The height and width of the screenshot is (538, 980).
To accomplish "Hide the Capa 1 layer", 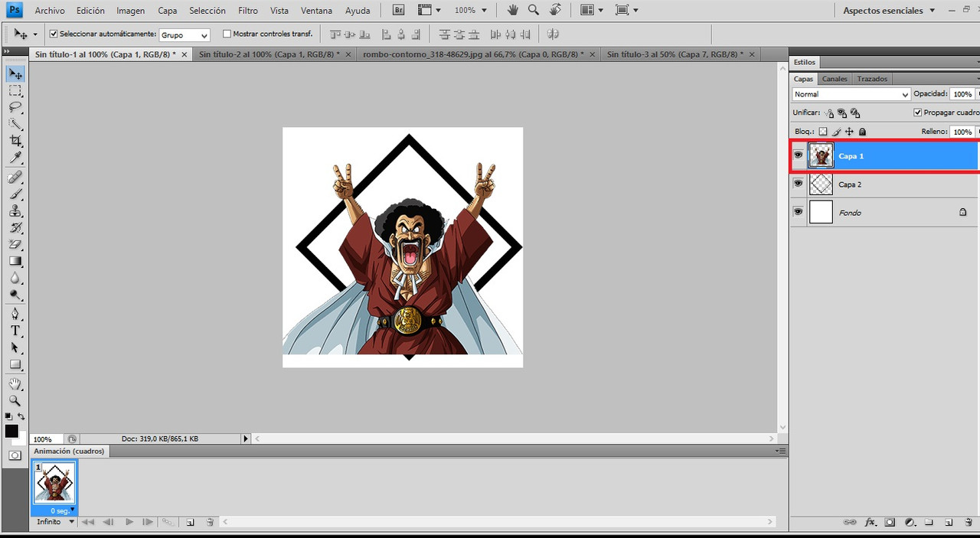I will 799,155.
